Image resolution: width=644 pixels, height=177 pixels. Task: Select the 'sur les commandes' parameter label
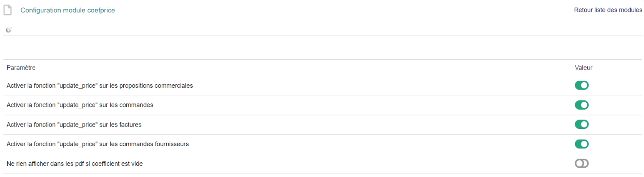80,105
